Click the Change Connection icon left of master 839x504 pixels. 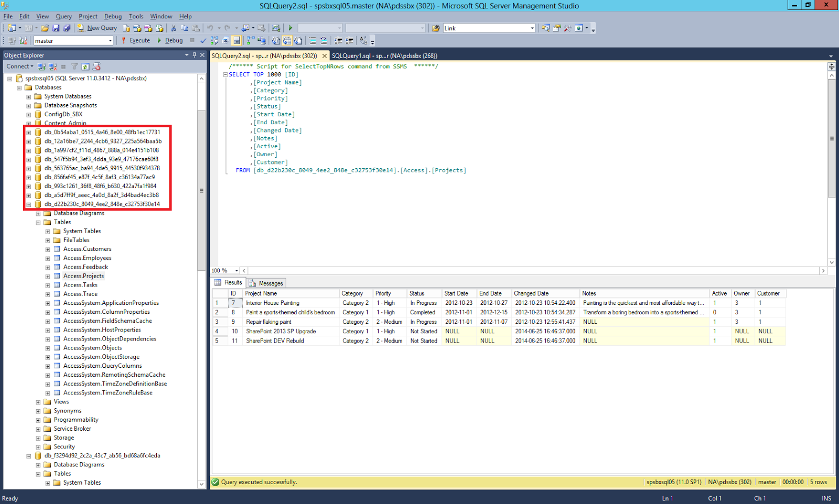(x=23, y=41)
